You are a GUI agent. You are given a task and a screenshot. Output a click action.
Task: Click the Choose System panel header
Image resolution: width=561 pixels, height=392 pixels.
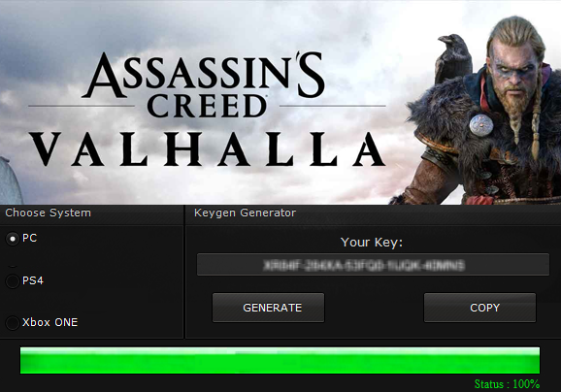(48, 212)
